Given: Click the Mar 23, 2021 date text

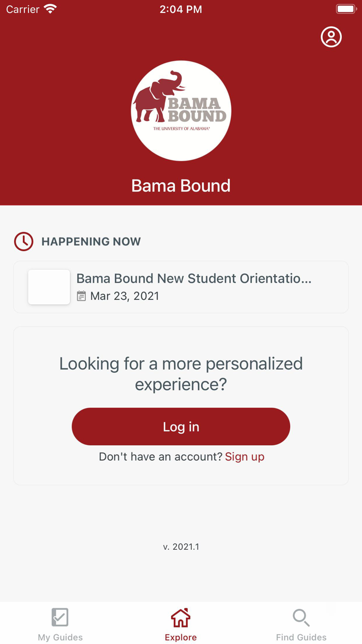Looking at the screenshot, I should (x=125, y=296).
